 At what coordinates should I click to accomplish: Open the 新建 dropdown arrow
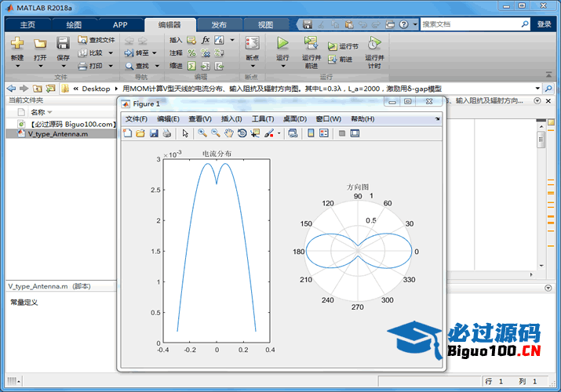pos(17,66)
